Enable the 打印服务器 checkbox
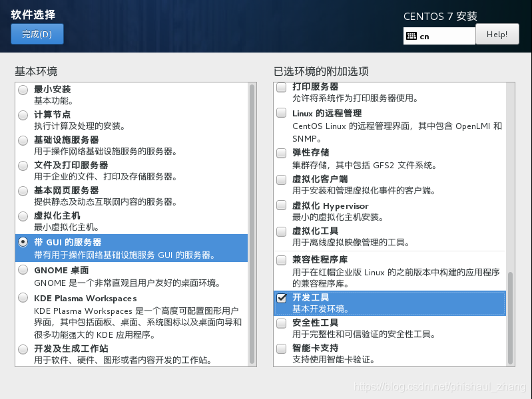The height and width of the screenshot is (399, 532). pyautogui.click(x=281, y=87)
